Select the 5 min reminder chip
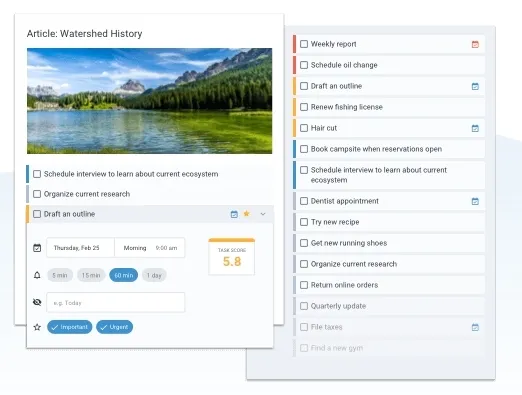The width and height of the screenshot is (522, 395). pyautogui.click(x=60, y=275)
